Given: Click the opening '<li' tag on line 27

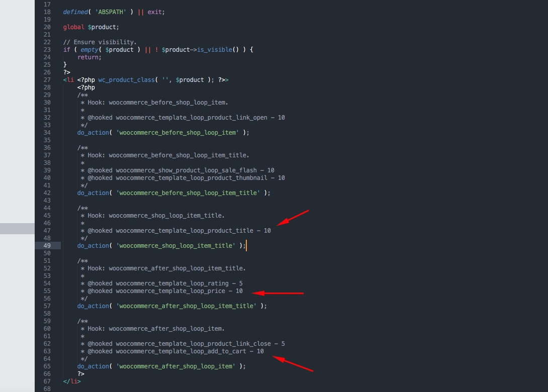Looking at the screenshot, I should [x=68, y=80].
